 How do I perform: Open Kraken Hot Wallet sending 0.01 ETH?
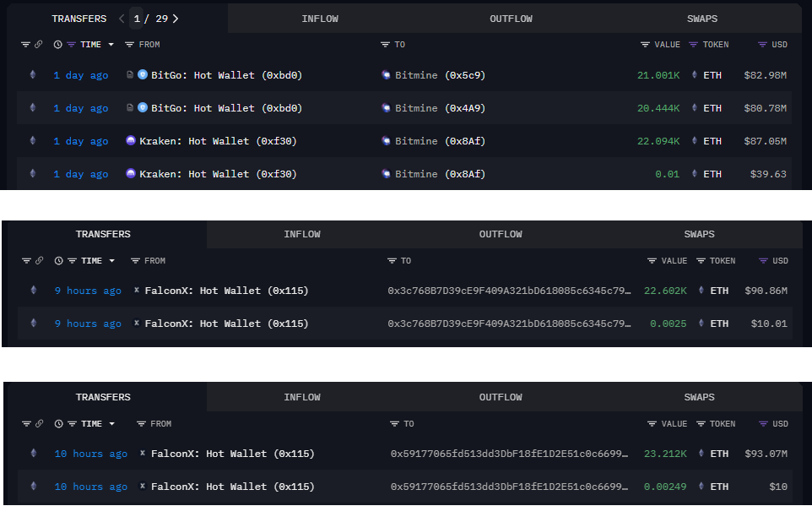coord(218,174)
